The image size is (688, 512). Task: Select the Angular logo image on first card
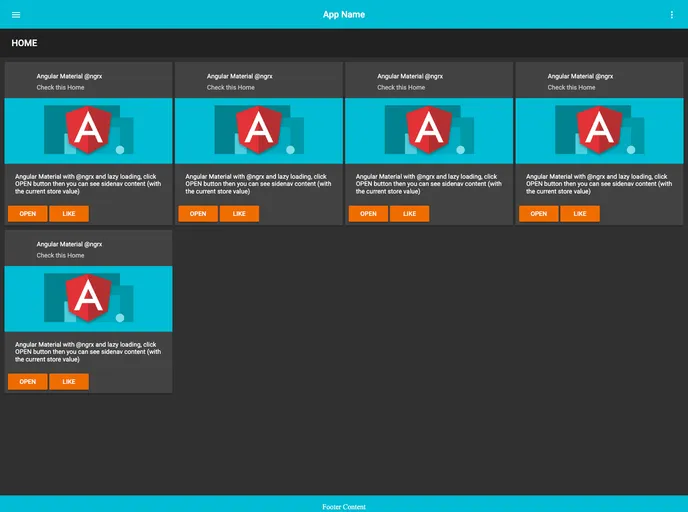[88, 131]
